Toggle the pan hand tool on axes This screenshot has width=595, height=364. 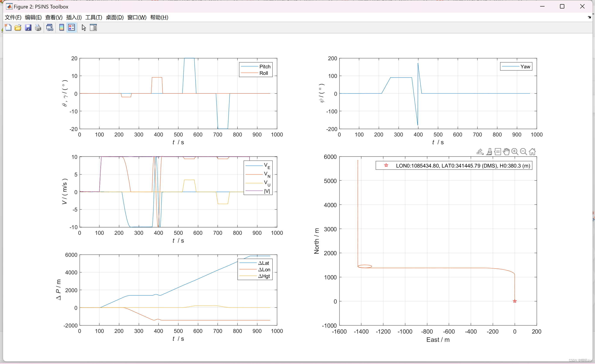[x=506, y=151]
